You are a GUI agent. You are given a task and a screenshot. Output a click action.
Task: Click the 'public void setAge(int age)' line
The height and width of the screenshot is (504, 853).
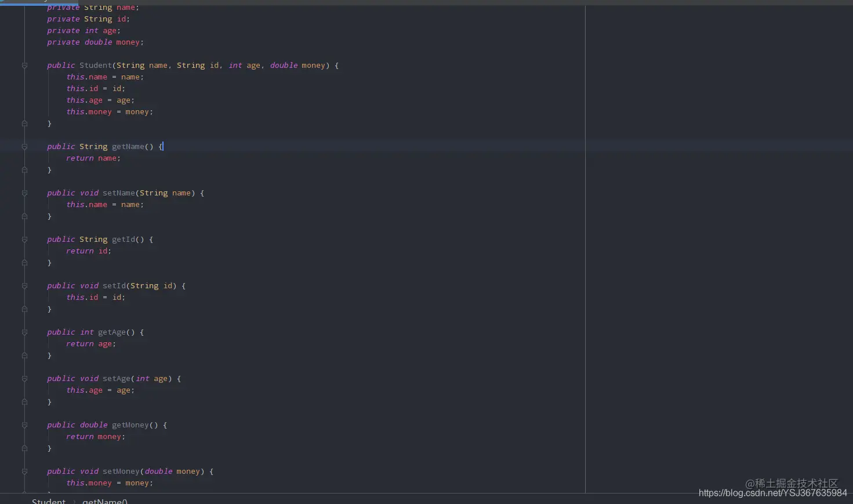[x=114, y=379]
